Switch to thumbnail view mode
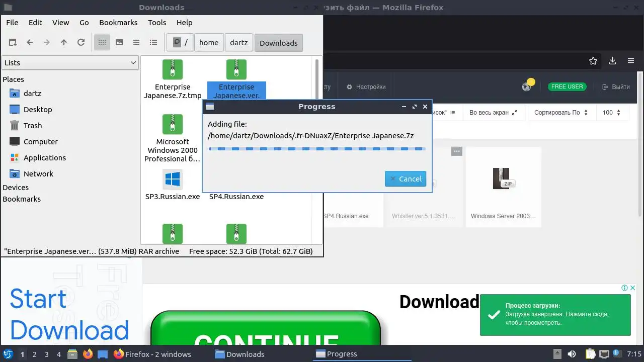 (119, 43)
